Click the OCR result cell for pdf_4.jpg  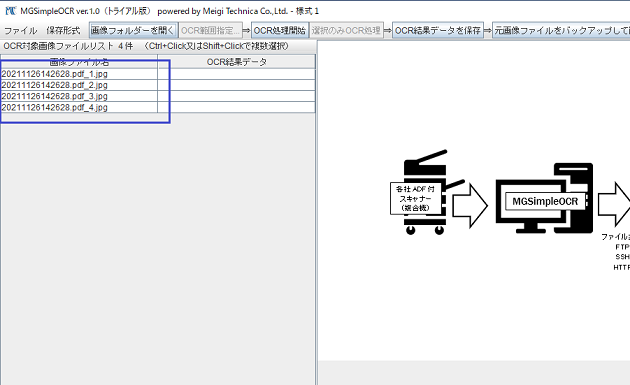pyautogui.click(x=236, y=108)
